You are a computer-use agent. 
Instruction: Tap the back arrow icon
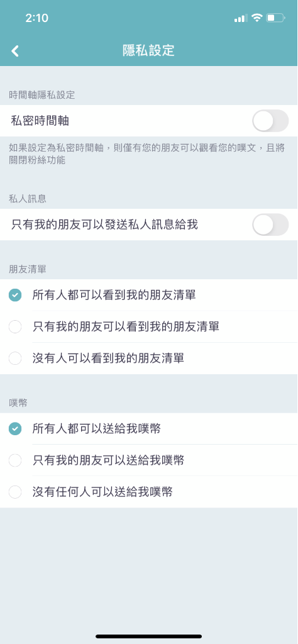click(x=15, y=51)
